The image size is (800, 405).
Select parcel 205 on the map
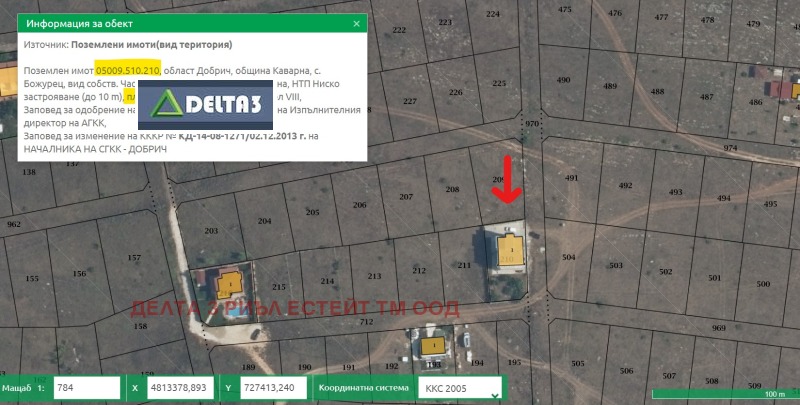coord(312,212)
